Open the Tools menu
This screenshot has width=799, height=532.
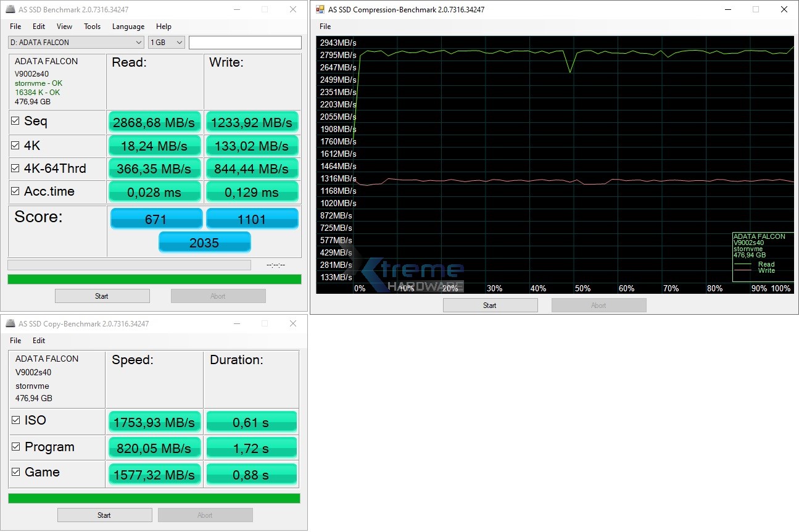pos(92,27)
